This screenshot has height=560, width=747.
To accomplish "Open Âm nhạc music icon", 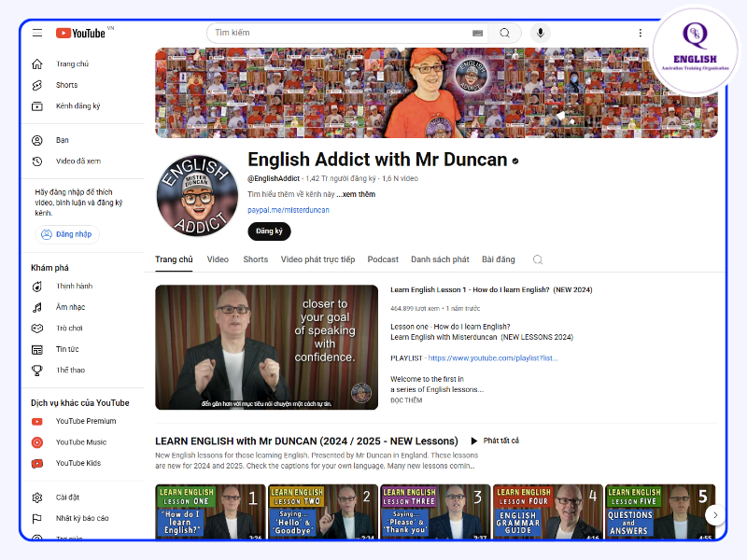I will pyautogui.click(x=37, y=307).
